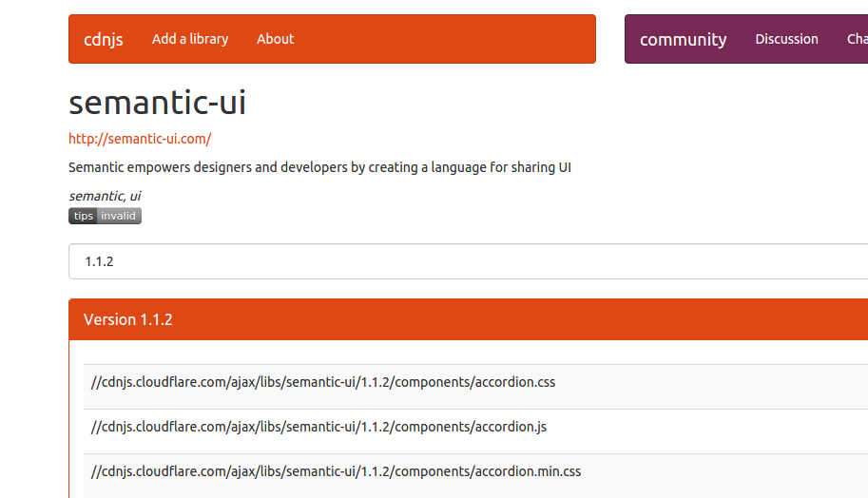The height and width of the screenshot is (498, 868).
Task: Open the cdnjs home link
Action: pos(103,39)
